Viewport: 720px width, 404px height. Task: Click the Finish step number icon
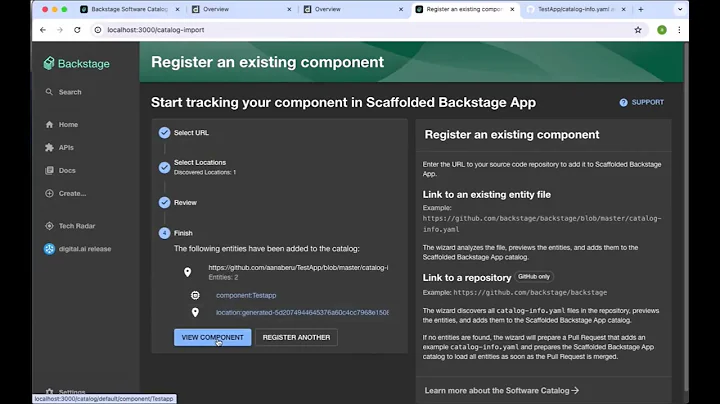point(164,233)
